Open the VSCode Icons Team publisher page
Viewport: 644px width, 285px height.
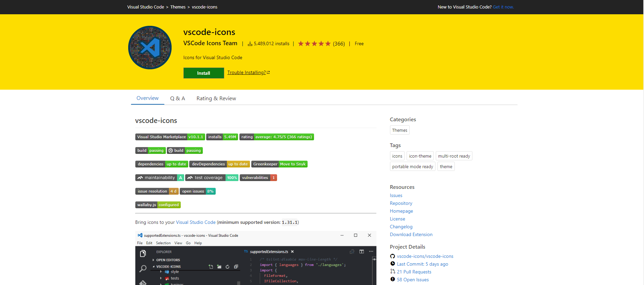pos(210,43)
